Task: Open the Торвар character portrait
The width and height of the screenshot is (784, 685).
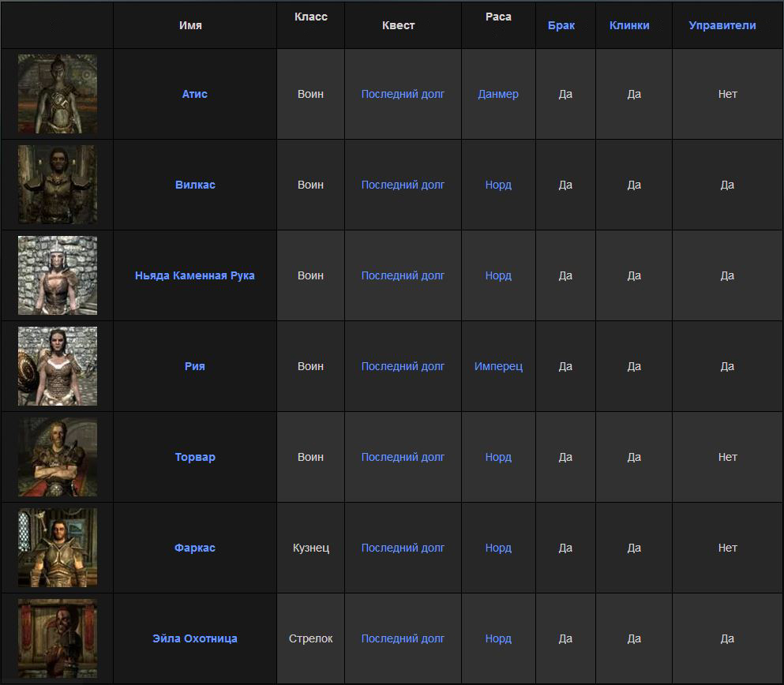Action: pos(58,457)
